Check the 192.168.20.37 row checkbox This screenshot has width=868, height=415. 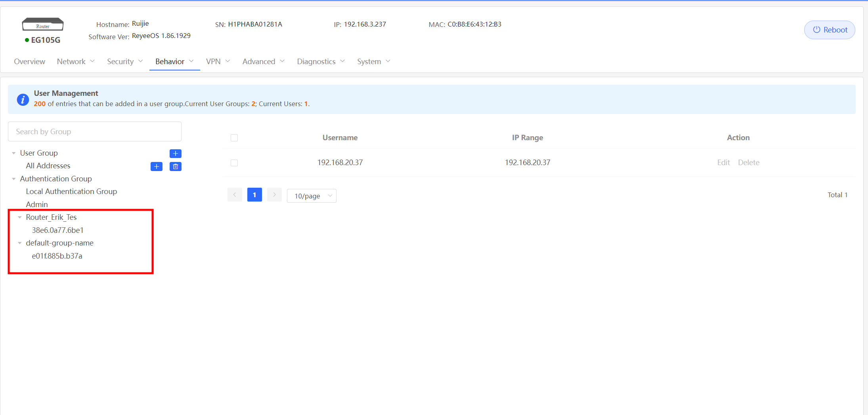tap(234, 163)
